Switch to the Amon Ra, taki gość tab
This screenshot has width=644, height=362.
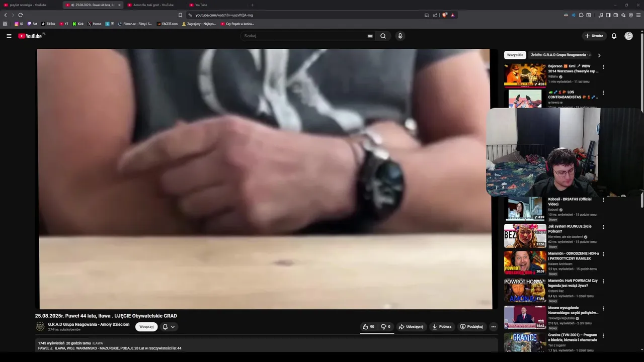[154, 5]
